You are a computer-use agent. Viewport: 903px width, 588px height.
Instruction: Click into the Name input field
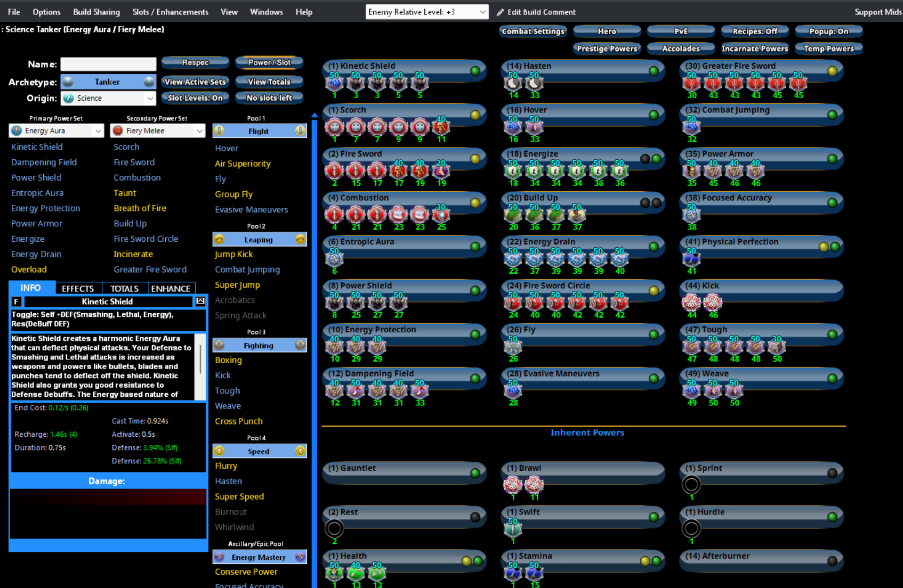point(108,64)
